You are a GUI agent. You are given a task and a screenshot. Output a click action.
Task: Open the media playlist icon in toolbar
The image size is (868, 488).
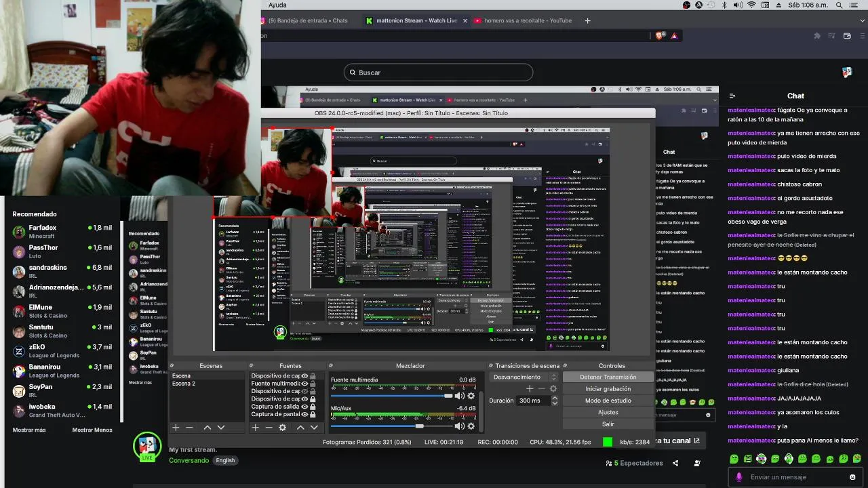(x=832, y=36)
